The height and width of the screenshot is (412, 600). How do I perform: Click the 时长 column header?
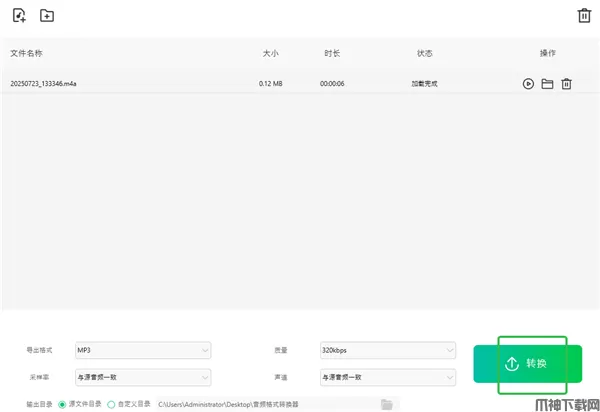[x=332, y=53]
